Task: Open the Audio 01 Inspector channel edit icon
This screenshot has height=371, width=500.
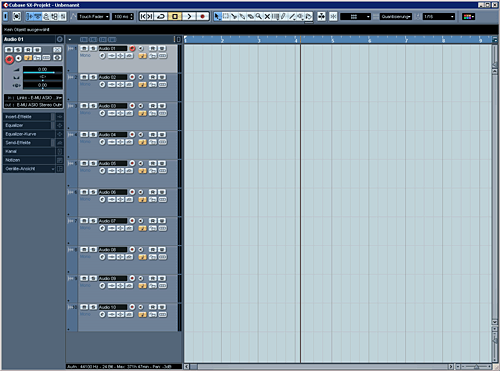Action: pyautogui.click(x=60, y=39)
